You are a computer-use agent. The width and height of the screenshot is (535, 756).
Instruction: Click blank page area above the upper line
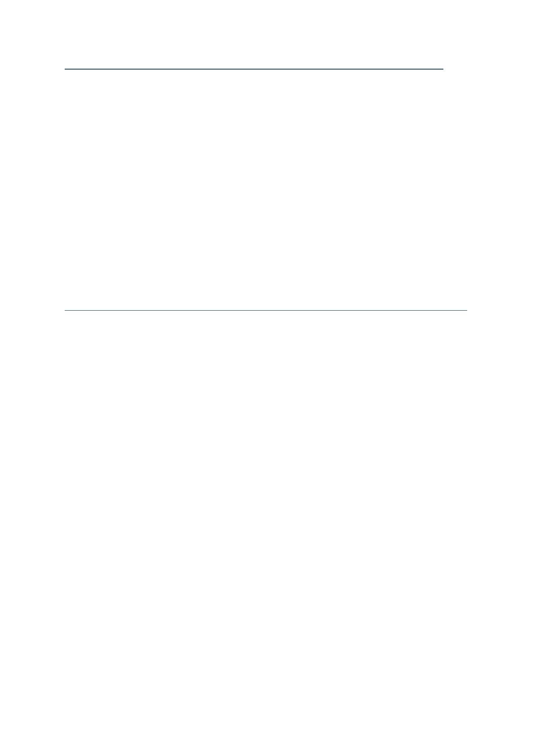(x=266, y=34)
